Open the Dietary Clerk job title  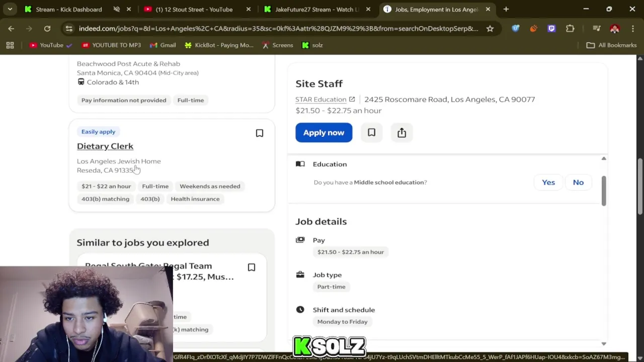[x=105, y=146]
